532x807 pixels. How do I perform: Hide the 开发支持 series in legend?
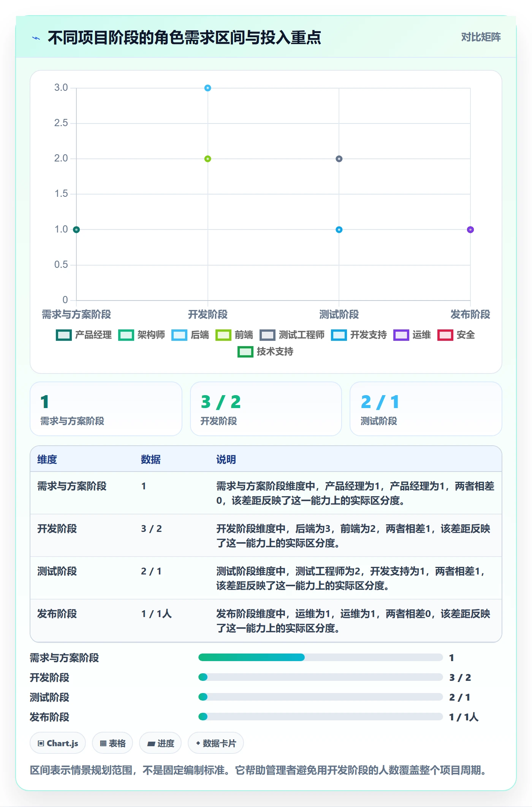pos(359,335)
